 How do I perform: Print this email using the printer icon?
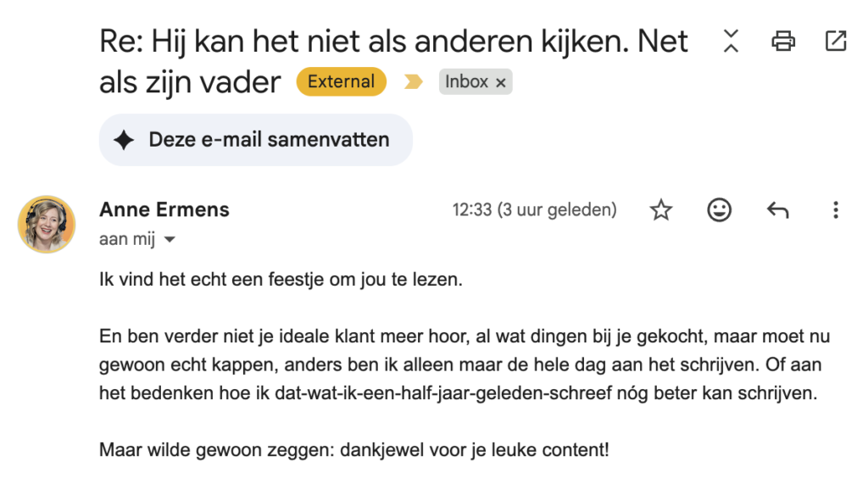[783, 41]
